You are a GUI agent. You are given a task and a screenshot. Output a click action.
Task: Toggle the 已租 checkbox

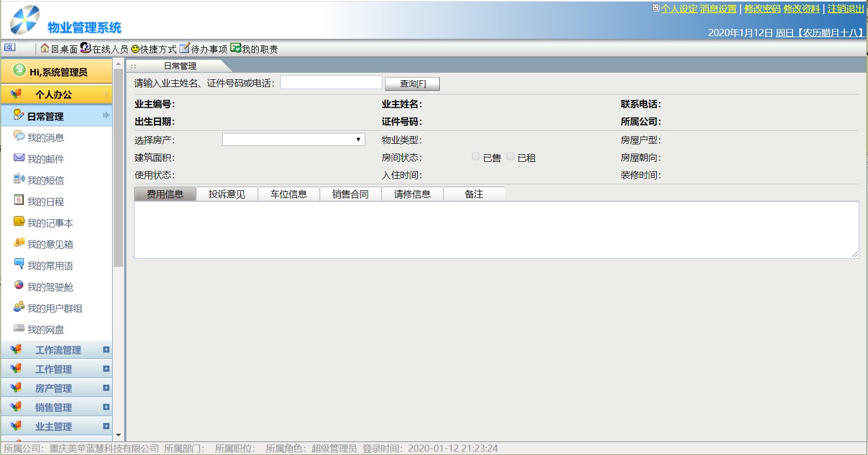click(510, 157)
